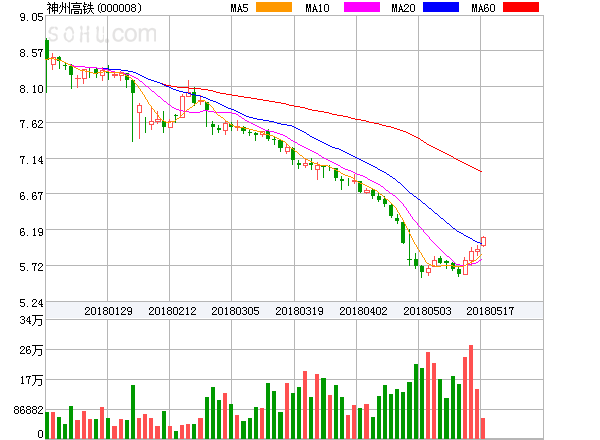This screenshot has width=600, height=440.
Task: Click the MA5 legend label
Action: [240, 8]
